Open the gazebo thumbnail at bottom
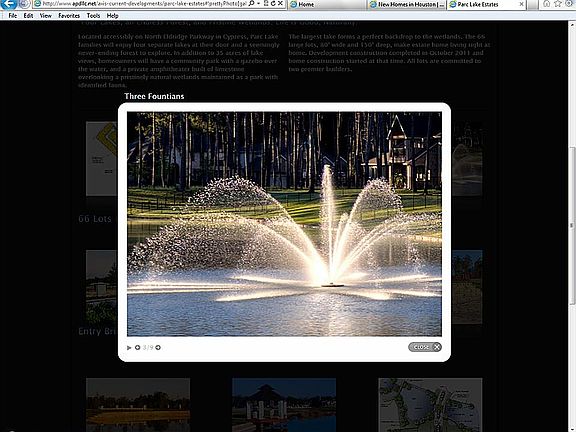Image resolution: width=576 pixels, height=432 pixels. 284,405
